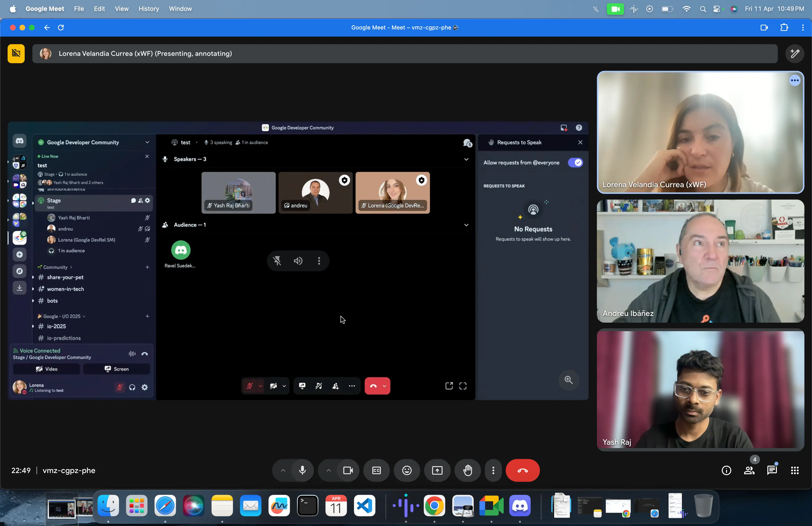Open the View menu
The width and height of the screenshot is (812, 526).
[x=122, y=9]
